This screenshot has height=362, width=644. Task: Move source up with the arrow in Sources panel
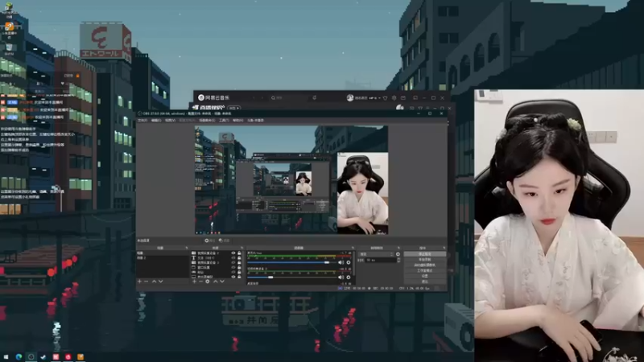click(216, 281)
